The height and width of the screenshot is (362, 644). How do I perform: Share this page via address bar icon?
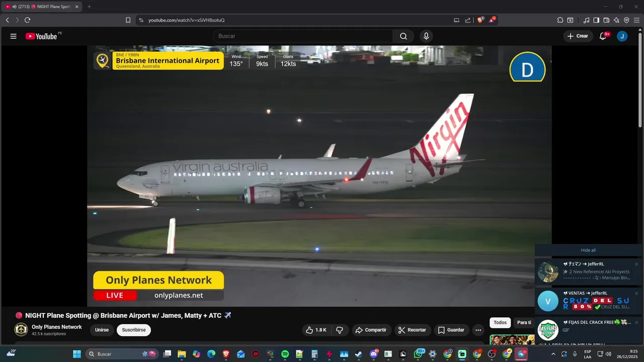(x=468, y=20)
